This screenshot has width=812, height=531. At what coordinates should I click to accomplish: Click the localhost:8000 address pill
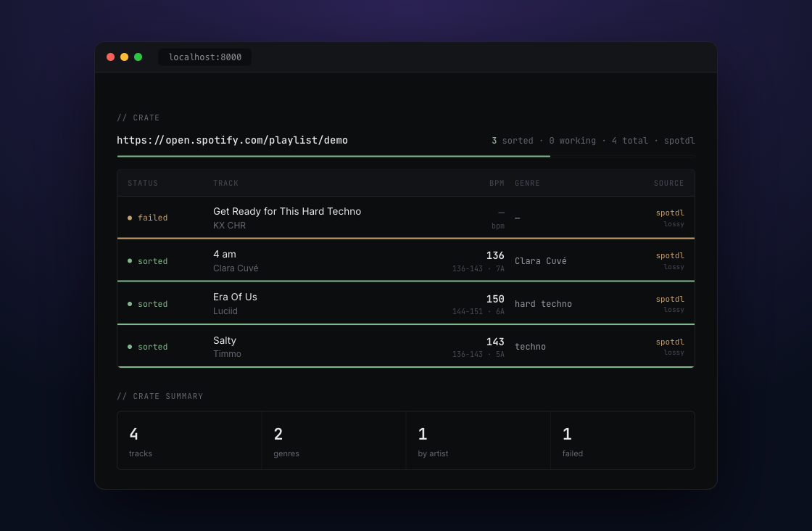click(x=204, y=57)
